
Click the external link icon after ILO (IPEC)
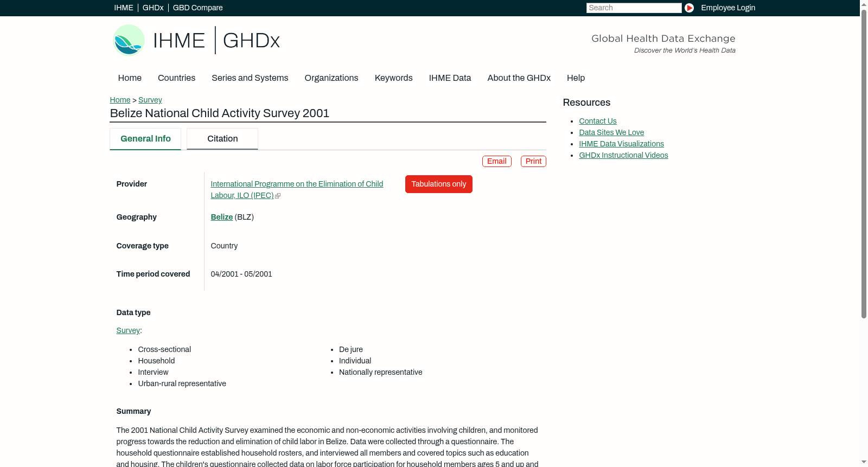[x=278, y=196]
